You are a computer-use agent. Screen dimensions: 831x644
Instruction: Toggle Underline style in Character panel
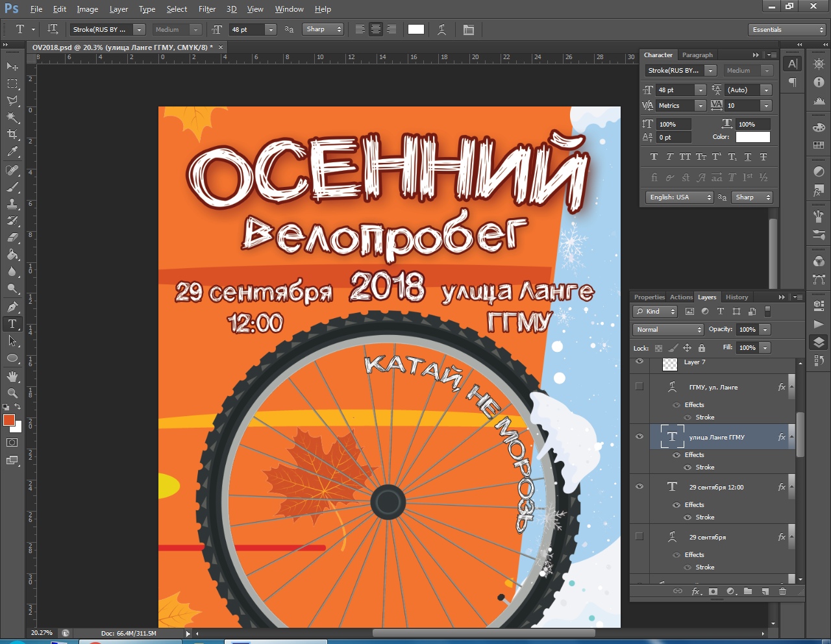[x=748, y=156]
